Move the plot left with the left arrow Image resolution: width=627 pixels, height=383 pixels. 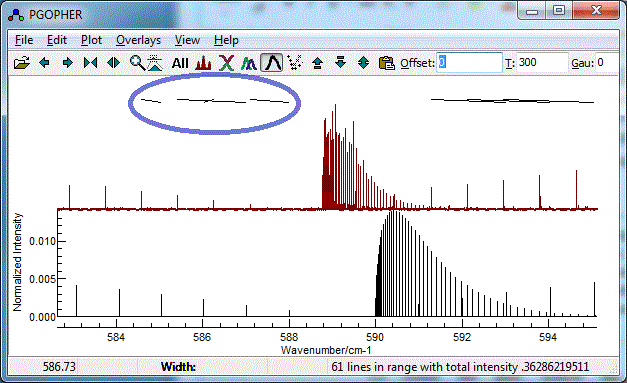tap(44, 63)
